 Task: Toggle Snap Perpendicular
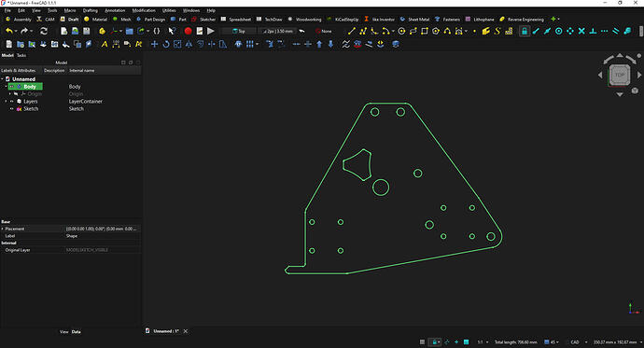click(593, 31)
